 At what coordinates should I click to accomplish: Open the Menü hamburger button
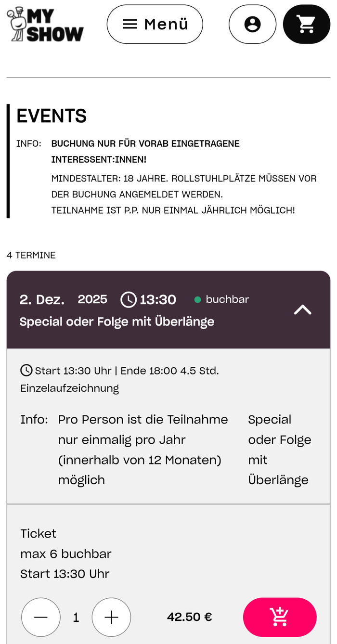tap(155, 24)
